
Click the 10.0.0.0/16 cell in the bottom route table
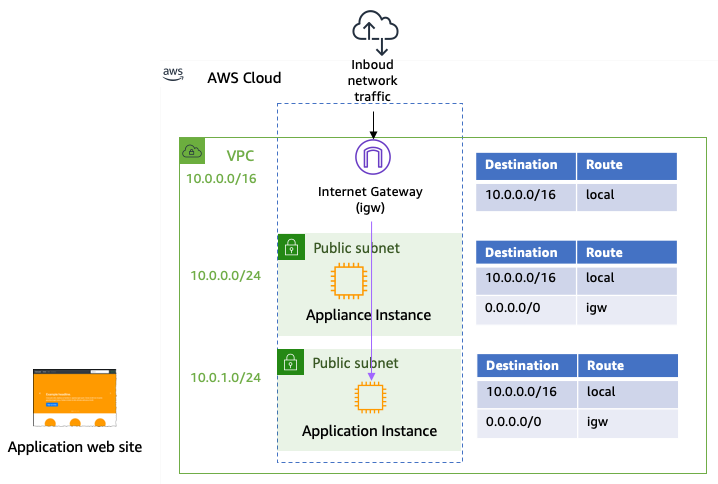527,394
